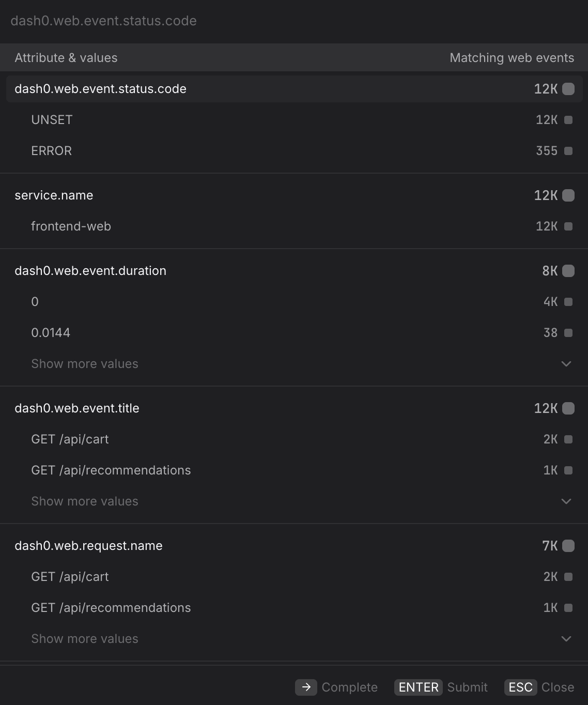The width and height of the screenshot is (588, 705).
Task: Click the GET /api/cart title value
Action: coord(70,439)
